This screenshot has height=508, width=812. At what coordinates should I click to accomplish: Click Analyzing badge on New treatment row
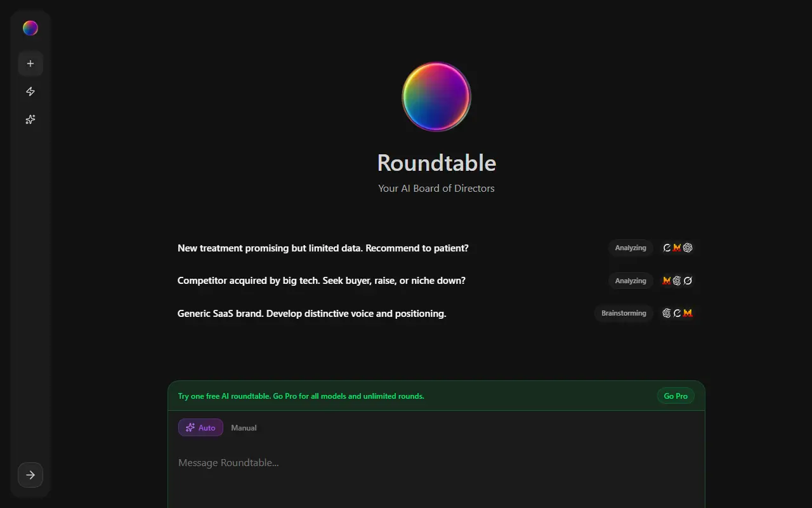631,248
